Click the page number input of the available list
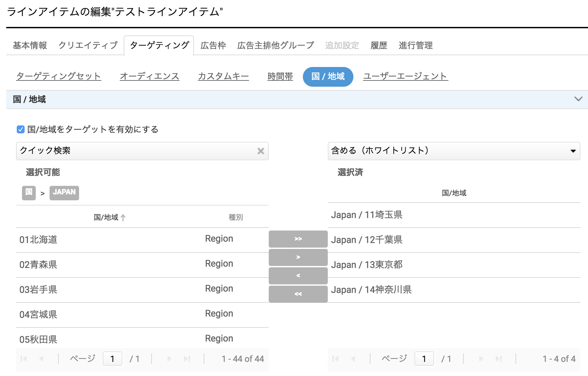Screen dimensions: 588x376 click(x=112, y=359)
